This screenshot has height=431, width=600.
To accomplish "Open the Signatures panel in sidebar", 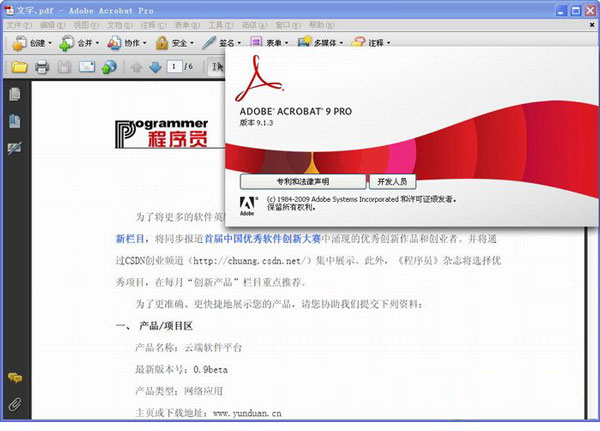I will pyautogui.click(x=15, y=148).
